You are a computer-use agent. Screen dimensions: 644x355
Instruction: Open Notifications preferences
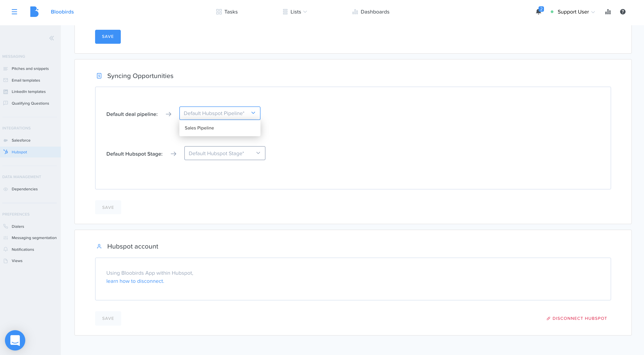click(x=23, y=249)
